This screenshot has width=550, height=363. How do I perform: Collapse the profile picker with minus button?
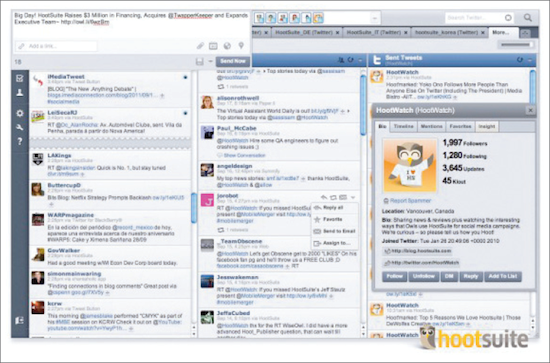[375, 18]
